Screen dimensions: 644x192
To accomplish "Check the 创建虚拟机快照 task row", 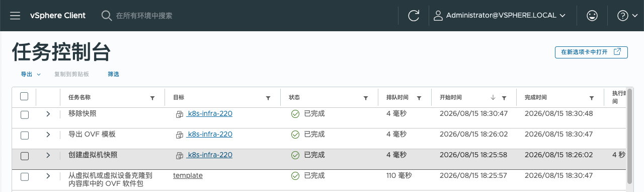I will [x=24, y=156].
